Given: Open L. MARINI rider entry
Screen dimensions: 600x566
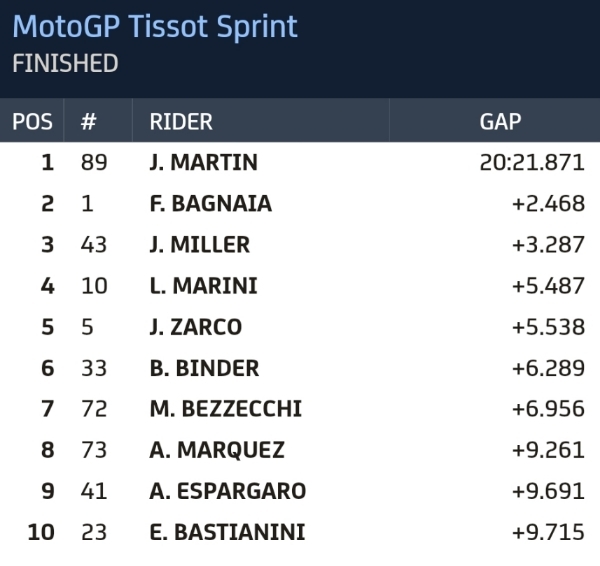Looking at the screenshot, I should (203, 286).
